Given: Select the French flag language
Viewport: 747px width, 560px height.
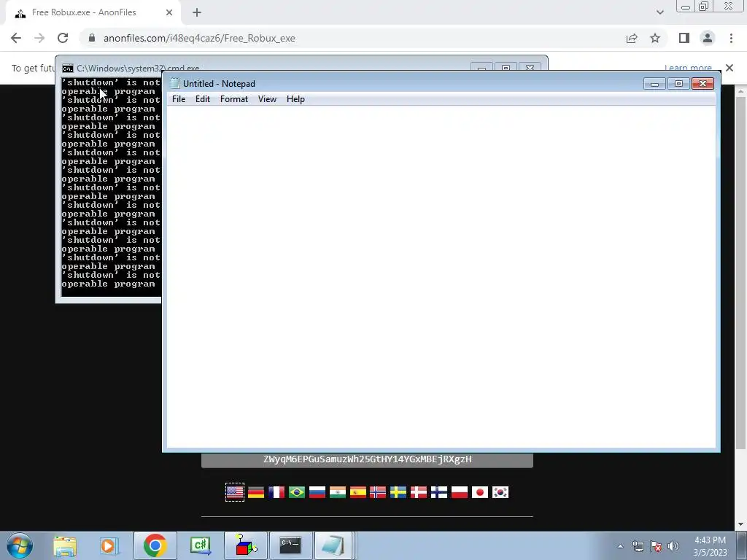Looking at the screenshot, I should (276, 492).
